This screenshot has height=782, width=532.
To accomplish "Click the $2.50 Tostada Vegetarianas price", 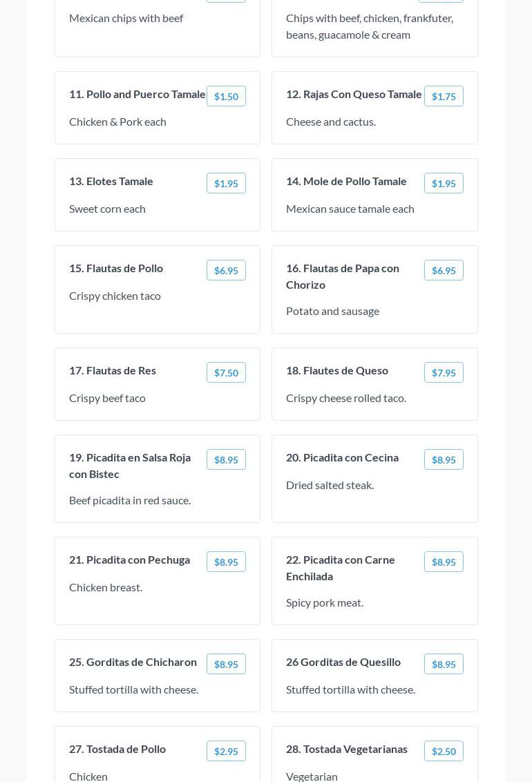I will coord(444,752).
